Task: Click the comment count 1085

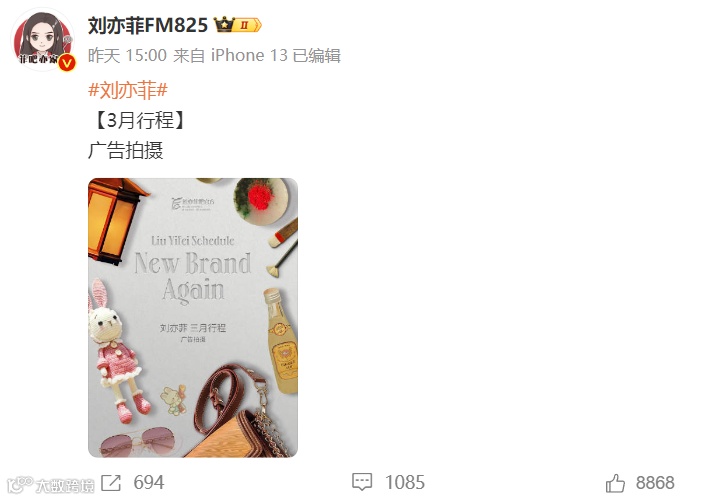Action: click(405, 483)
